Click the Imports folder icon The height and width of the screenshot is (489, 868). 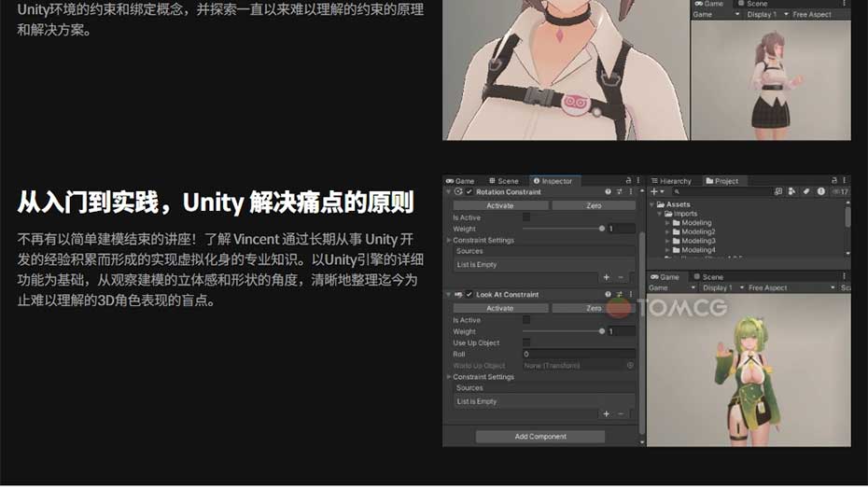pos(668,214)
